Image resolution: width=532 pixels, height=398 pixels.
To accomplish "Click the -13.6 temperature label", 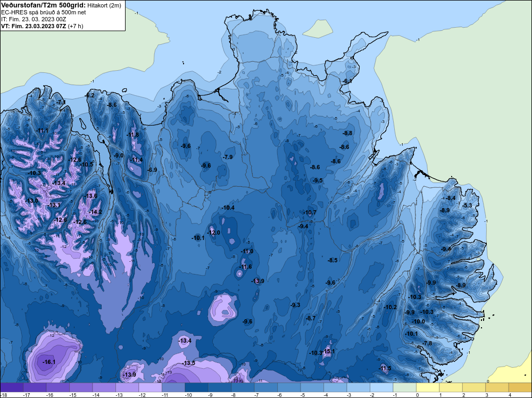I will (90, 196).
